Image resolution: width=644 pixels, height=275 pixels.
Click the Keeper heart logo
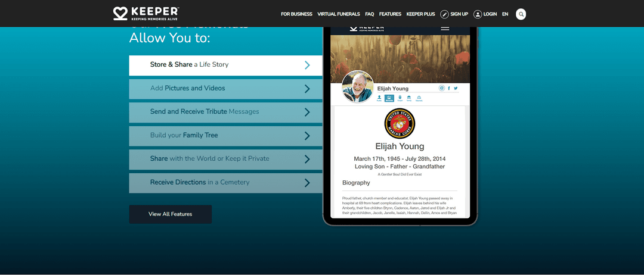pos(121,13)
